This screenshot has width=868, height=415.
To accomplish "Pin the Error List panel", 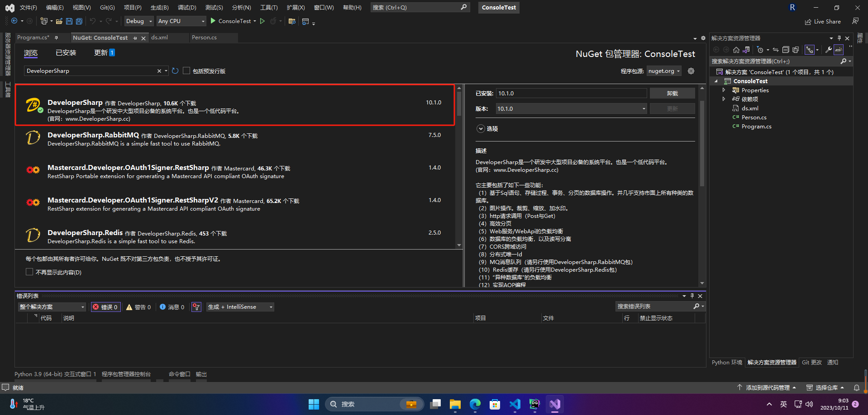I will 692,296.
